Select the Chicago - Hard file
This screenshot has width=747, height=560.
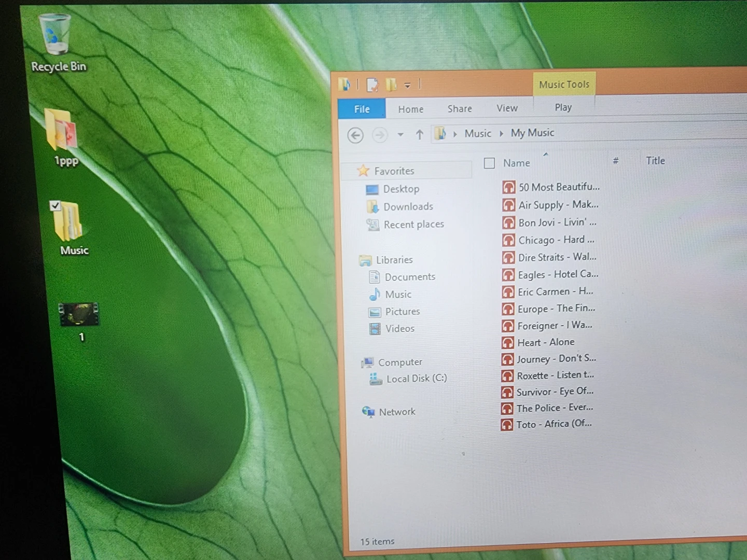548,240
